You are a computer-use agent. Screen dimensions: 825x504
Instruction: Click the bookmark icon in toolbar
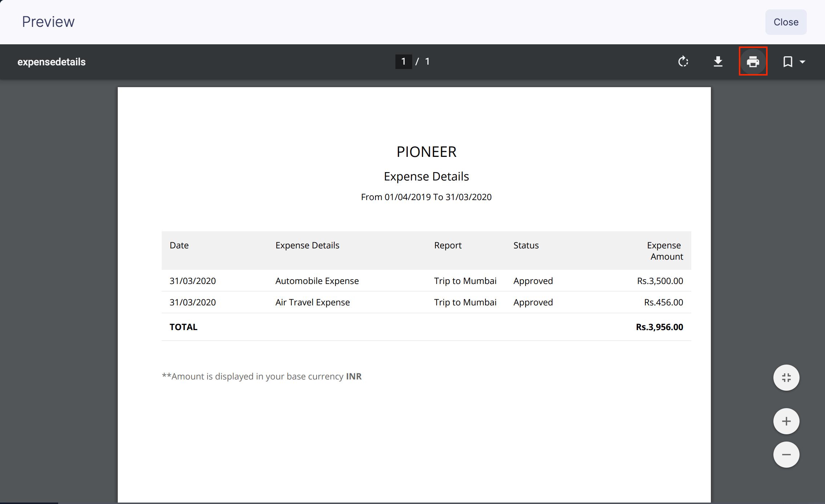pos(787,61)
